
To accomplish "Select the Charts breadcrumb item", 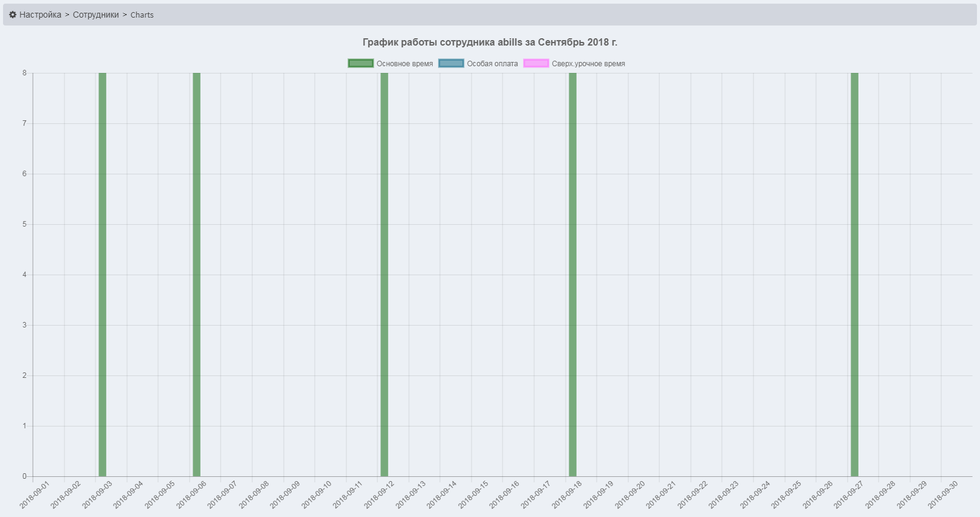I will pos(142,15).
